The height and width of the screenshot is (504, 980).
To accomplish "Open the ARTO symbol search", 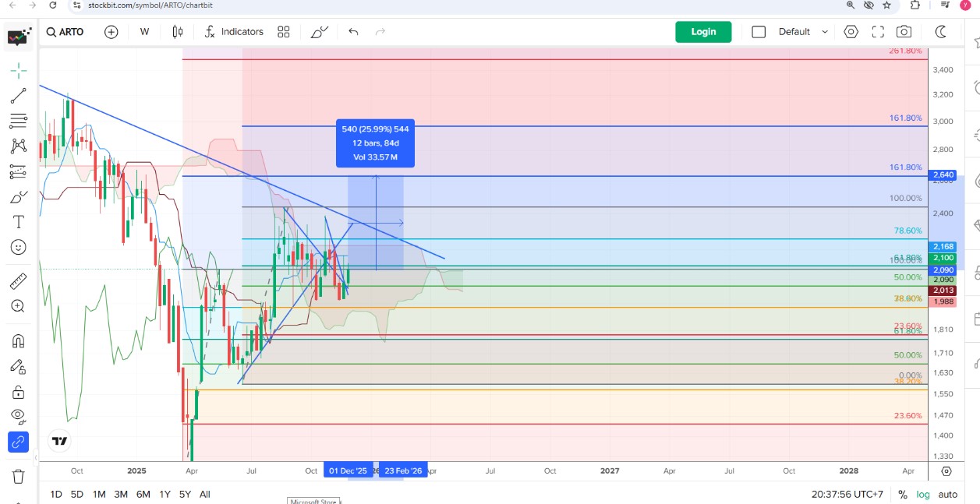I will coord(65,32).
